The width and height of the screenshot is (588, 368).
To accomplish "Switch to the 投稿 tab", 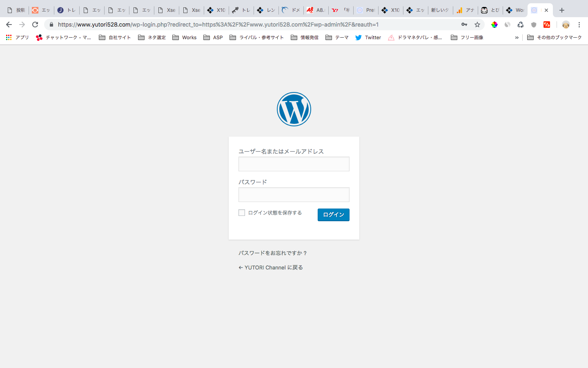I will tap(16, 10).
